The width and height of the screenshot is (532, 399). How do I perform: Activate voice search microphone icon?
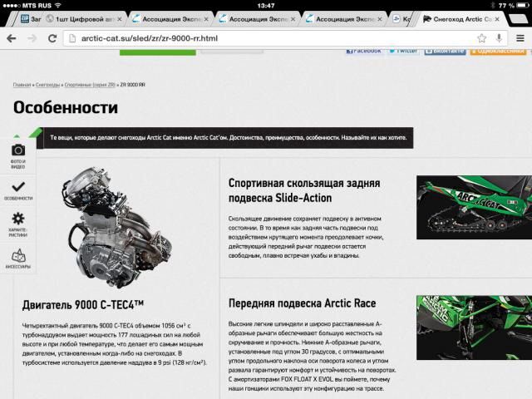click(499, 38)
